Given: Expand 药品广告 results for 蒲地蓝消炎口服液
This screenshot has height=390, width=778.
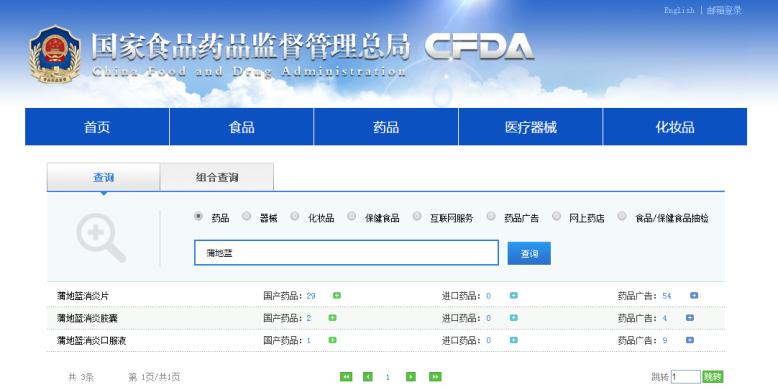Looking at the screenshot, I should (690, 340).
